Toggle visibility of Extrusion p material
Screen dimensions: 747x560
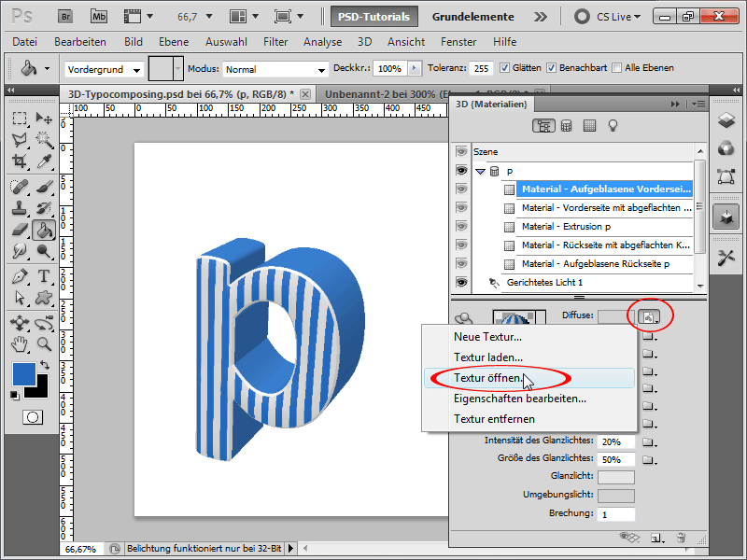click(x=460, y=226)
